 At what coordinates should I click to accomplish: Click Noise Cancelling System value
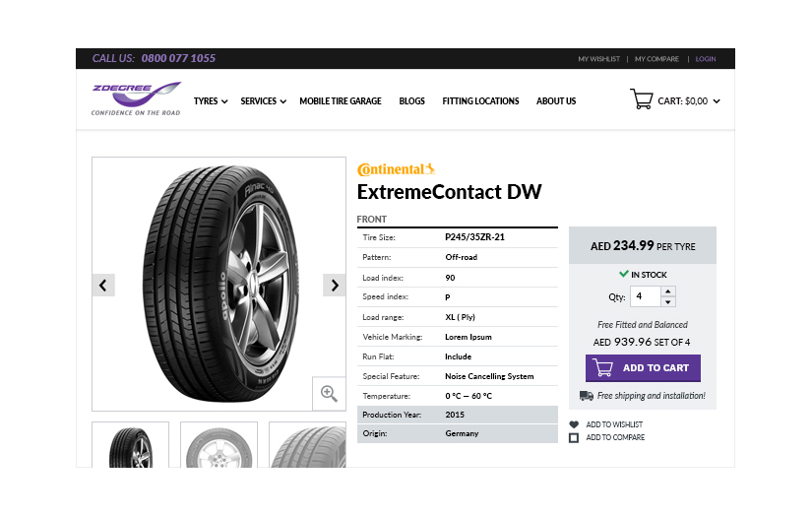click(x=489, y=376)
